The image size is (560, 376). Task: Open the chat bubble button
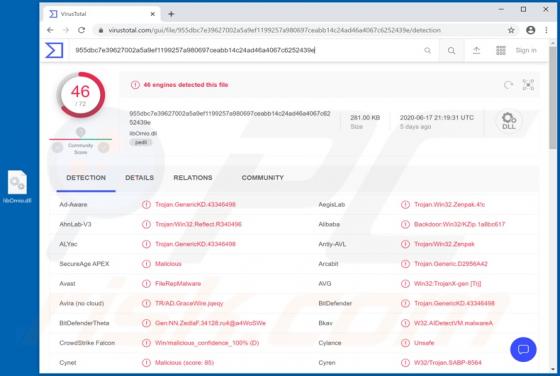point(523,349)
